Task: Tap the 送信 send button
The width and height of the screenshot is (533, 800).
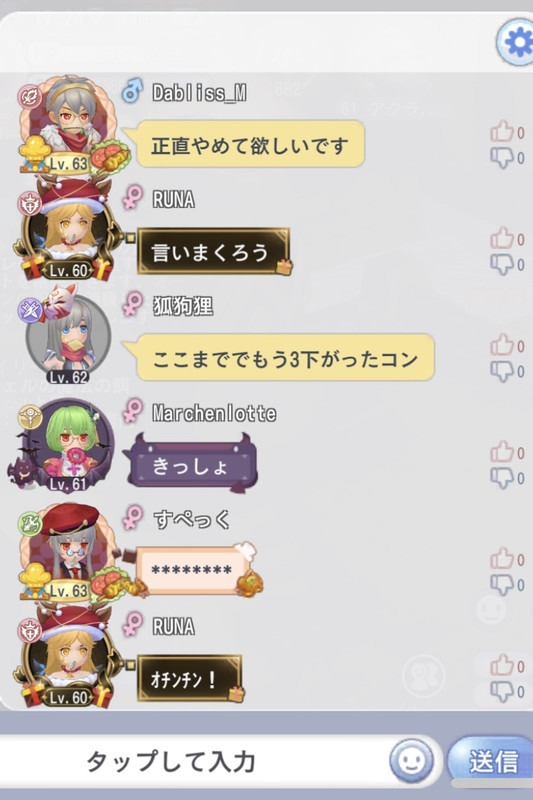Action: 492,761
